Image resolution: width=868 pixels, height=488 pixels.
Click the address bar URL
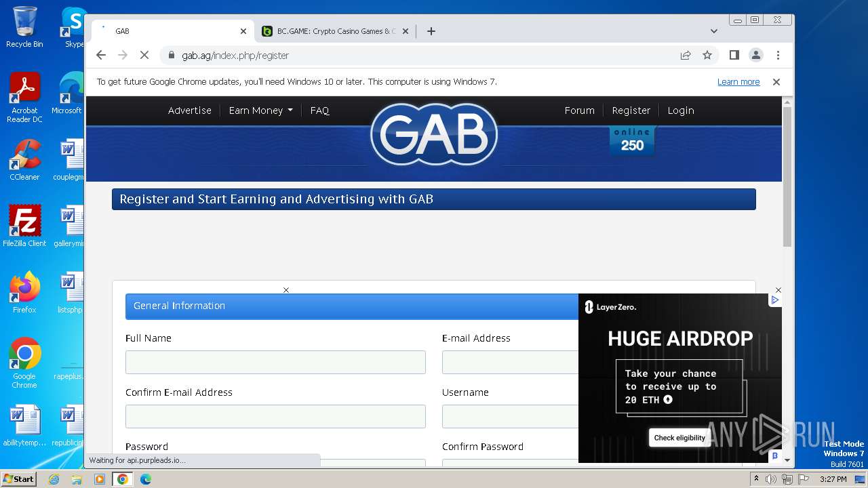[x=235, y=56]
